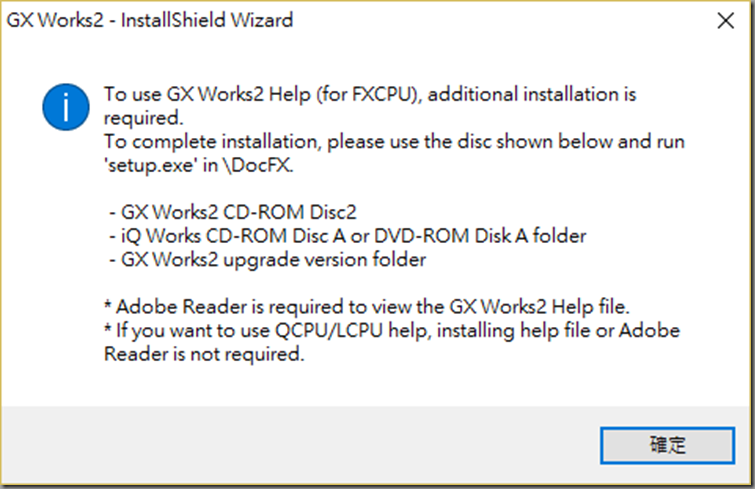Click the 確定 confirmation button
Viewport: 755px width, 489px height.
coord(667,445)
